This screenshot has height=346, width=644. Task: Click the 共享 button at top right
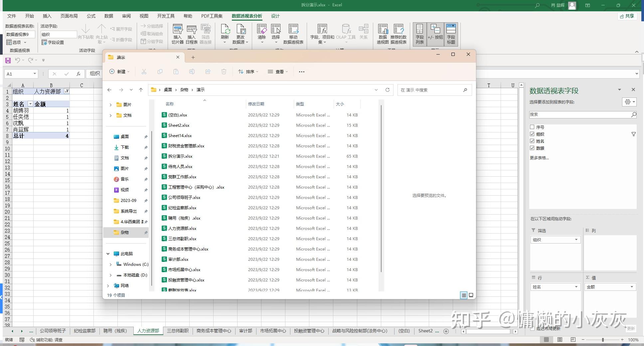coord(627,16)
